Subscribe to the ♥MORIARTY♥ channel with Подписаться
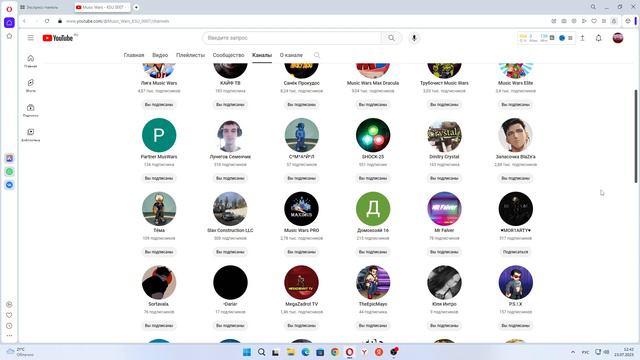 516,252
